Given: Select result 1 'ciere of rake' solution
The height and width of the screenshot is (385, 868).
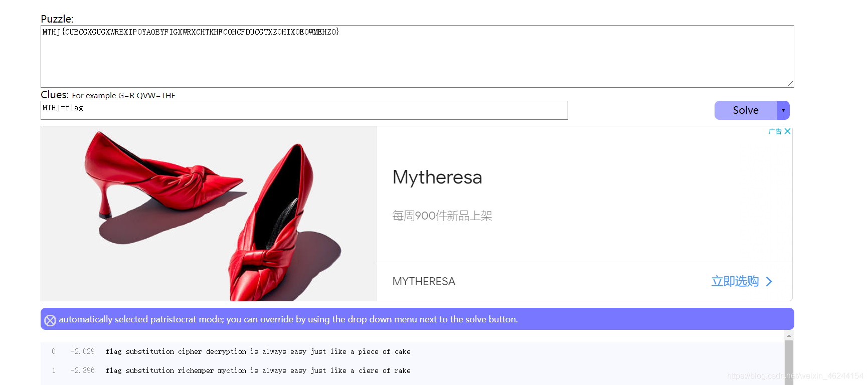Looking at the screenshot, I should [x=258, y=370].
